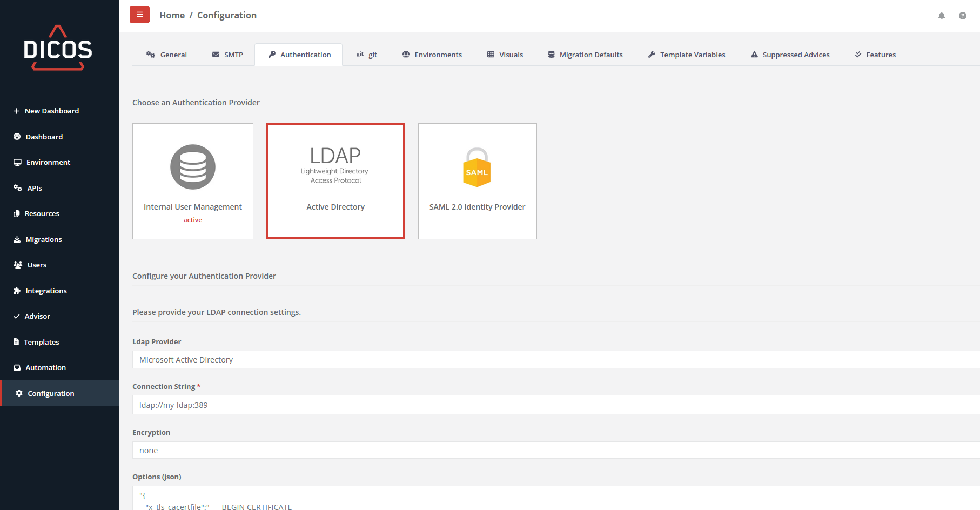Open the Template Variables tab
The width and height of the screenshot is (980, 510).
(686, 54)
